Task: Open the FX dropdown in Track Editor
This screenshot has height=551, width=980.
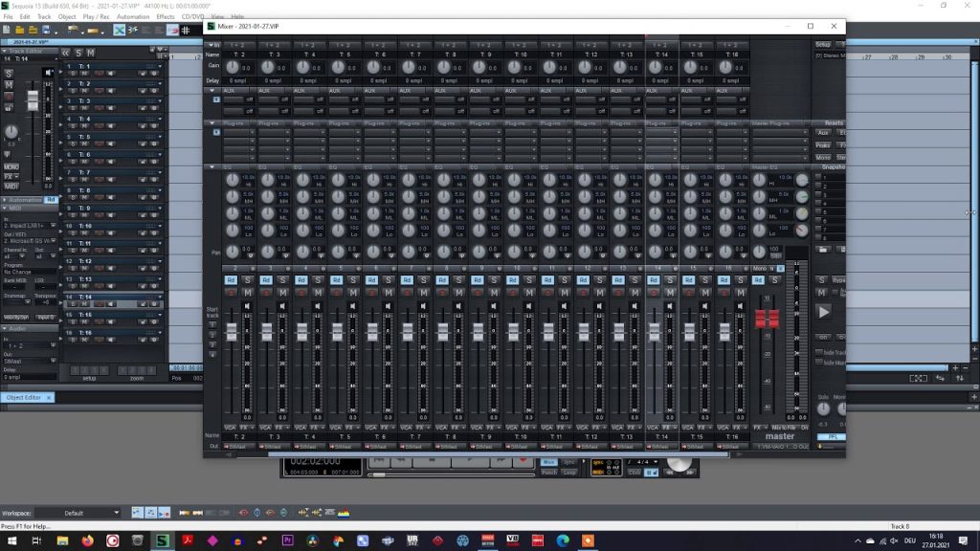Action: point(11,177)
